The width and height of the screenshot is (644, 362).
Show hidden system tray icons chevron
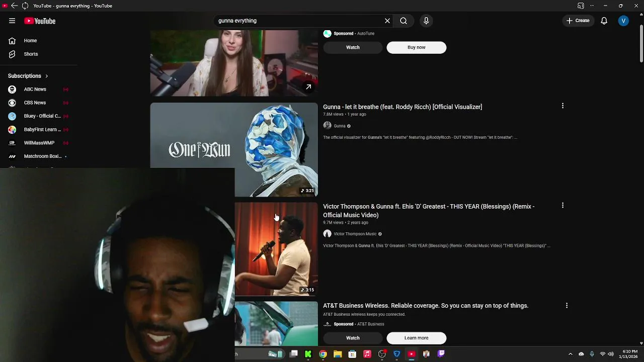570,354
